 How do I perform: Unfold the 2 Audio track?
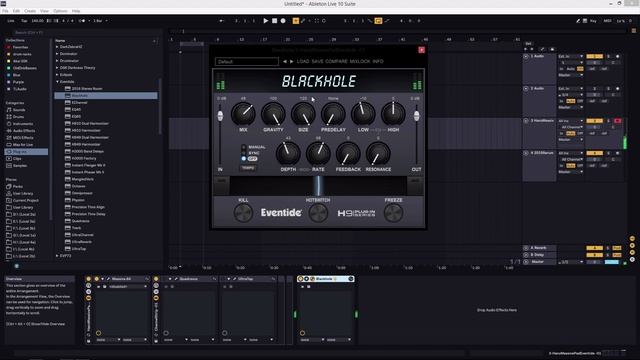point(526,89)
